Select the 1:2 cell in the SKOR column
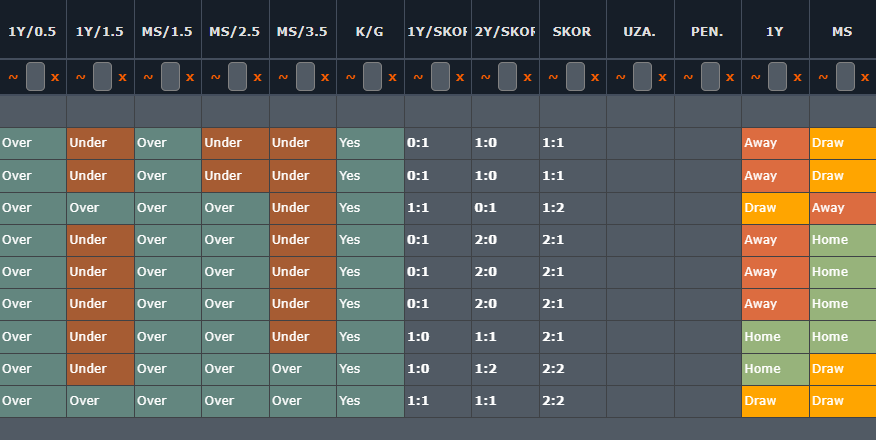 tap(573, 208)
